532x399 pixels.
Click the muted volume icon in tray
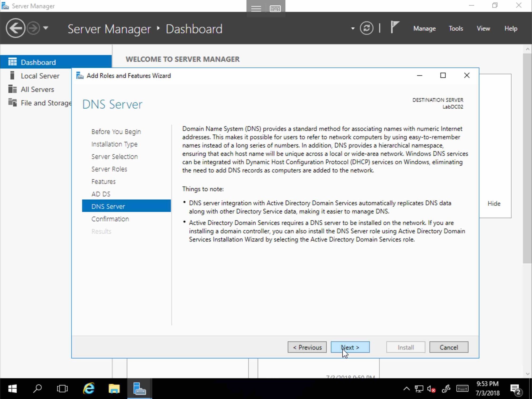point(431,389)
